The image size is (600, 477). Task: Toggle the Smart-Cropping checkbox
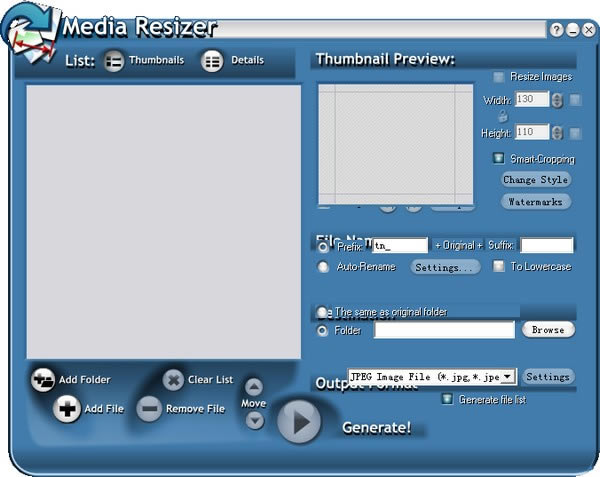498,158
